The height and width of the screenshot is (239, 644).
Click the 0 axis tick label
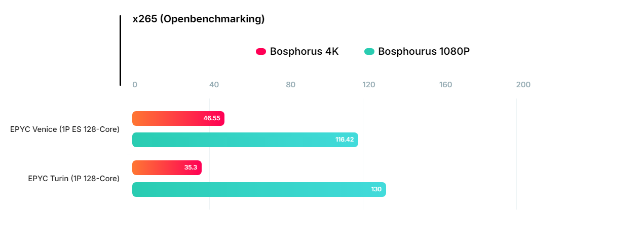tap(135, 85)
